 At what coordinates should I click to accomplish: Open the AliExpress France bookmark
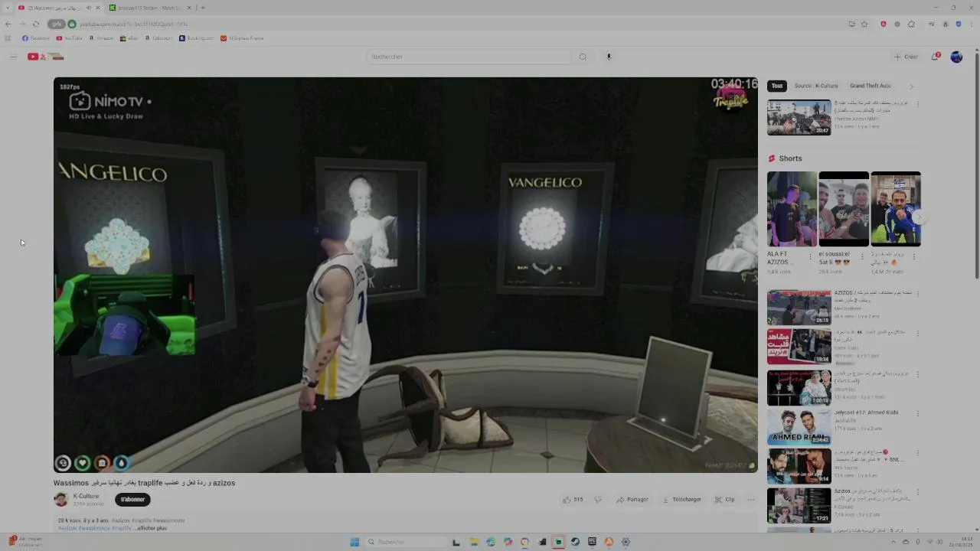[242, 38]
